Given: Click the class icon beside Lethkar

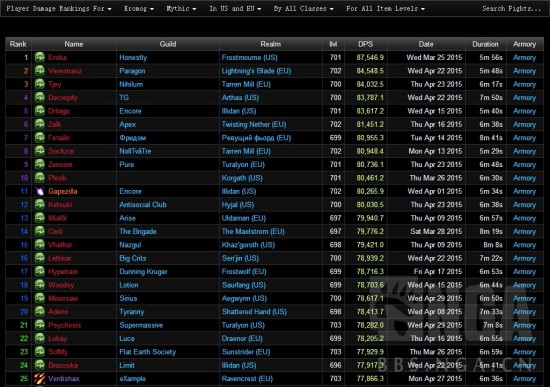Looking at the screenshot, I should (40, 258).
